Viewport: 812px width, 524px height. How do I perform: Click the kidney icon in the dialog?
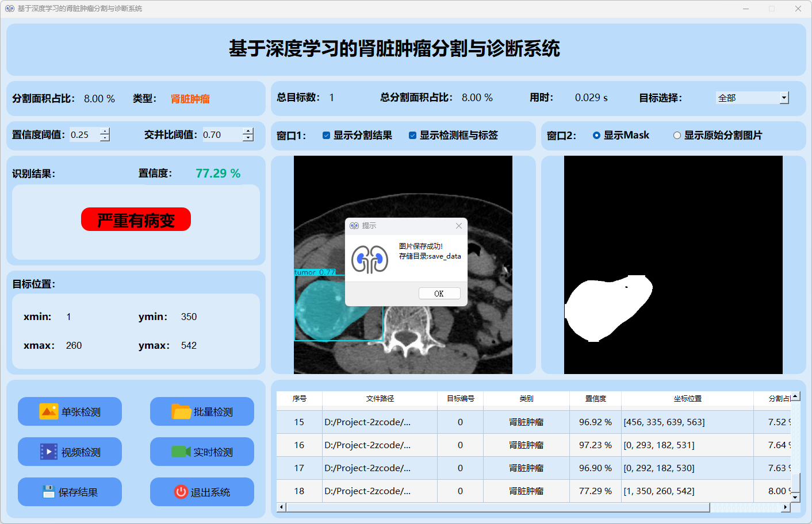[370, 260]
